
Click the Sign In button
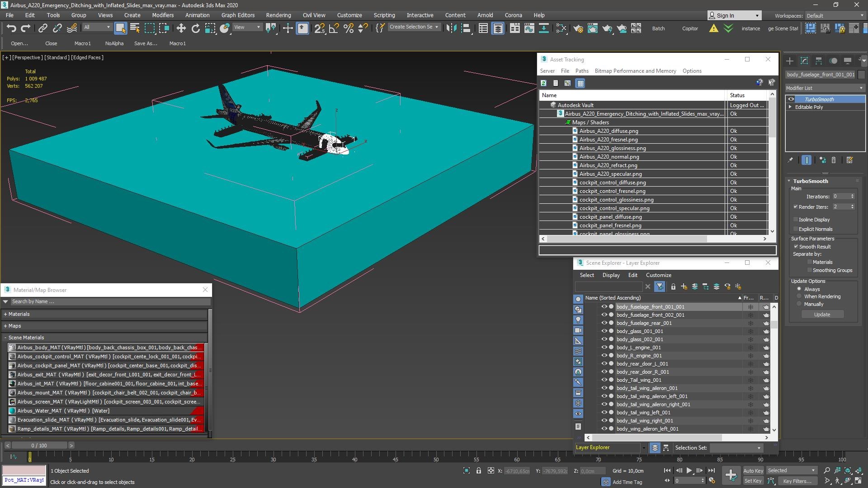(x=734, y=15)
